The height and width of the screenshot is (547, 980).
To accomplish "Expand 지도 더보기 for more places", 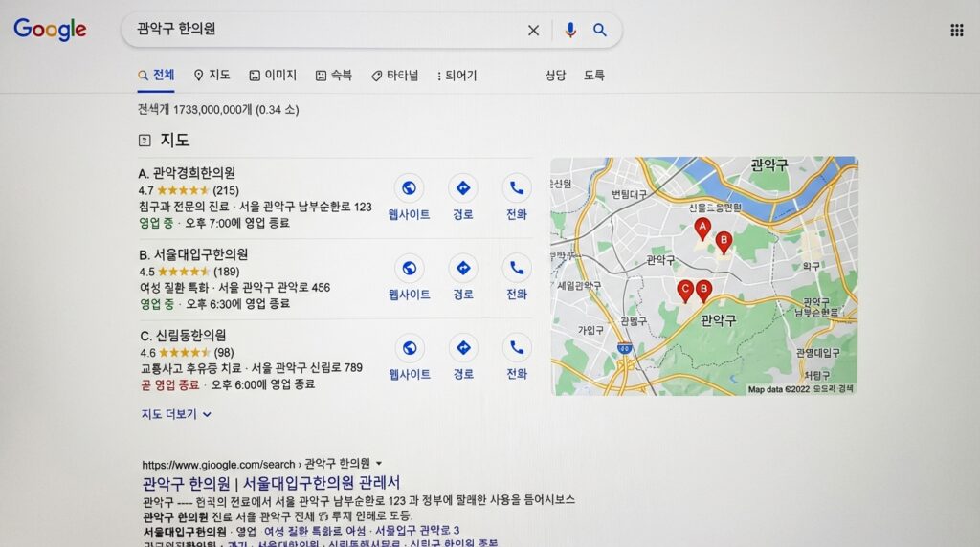I will [176, 414].
